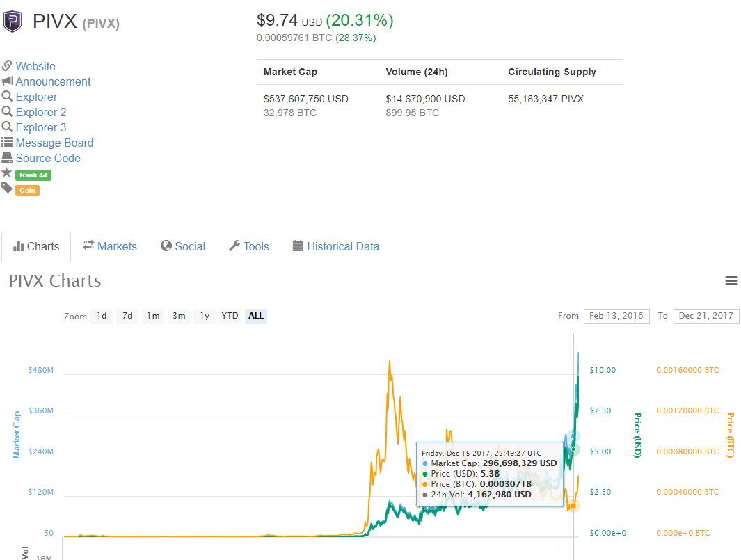Switch to the Markets tab
Image resolution: width=741 pixels, height=560 pixels.
(x=110, y=246)
